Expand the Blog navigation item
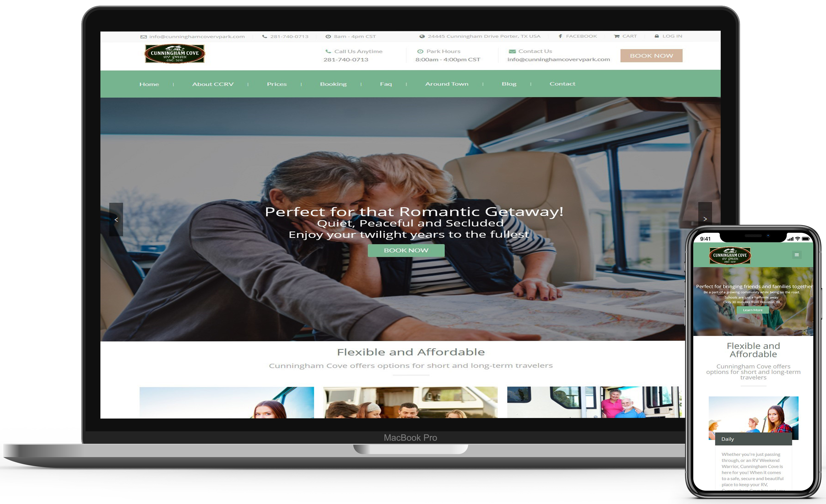 click(x=508, y=83)
